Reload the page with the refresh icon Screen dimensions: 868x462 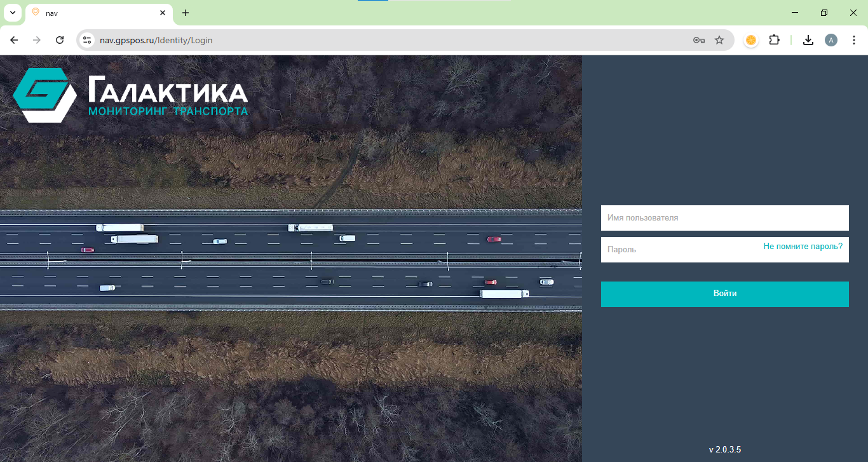tap(60, 40)
